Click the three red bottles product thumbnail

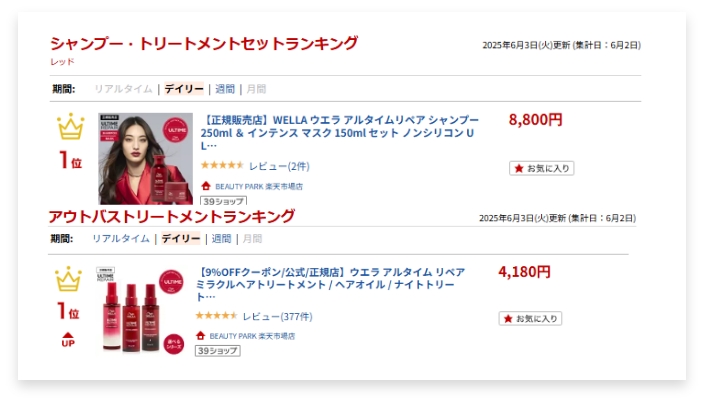click(140, 310)
